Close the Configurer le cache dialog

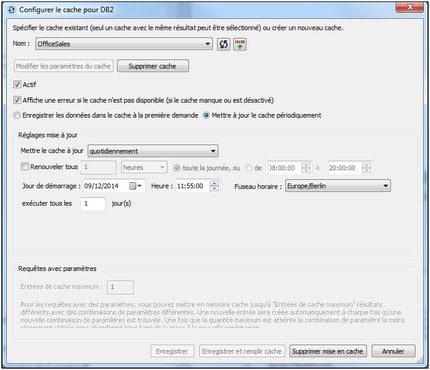click(x=410, y=7)
